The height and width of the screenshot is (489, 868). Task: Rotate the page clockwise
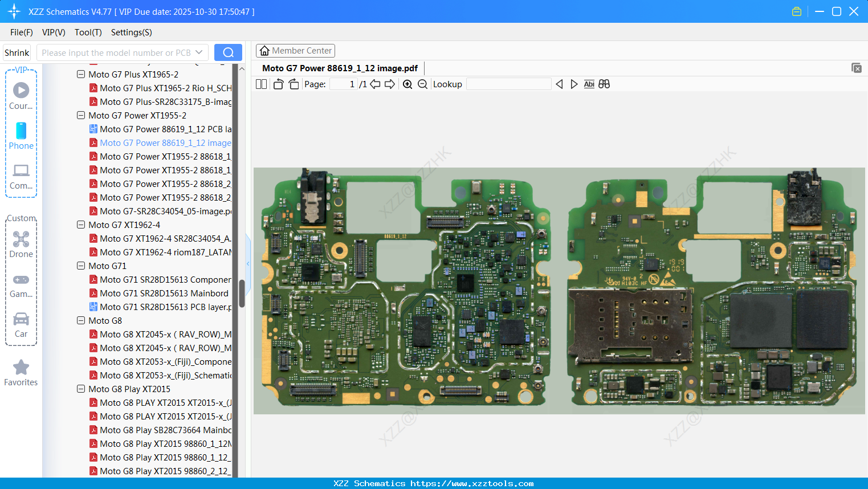(x=294, y=84)
